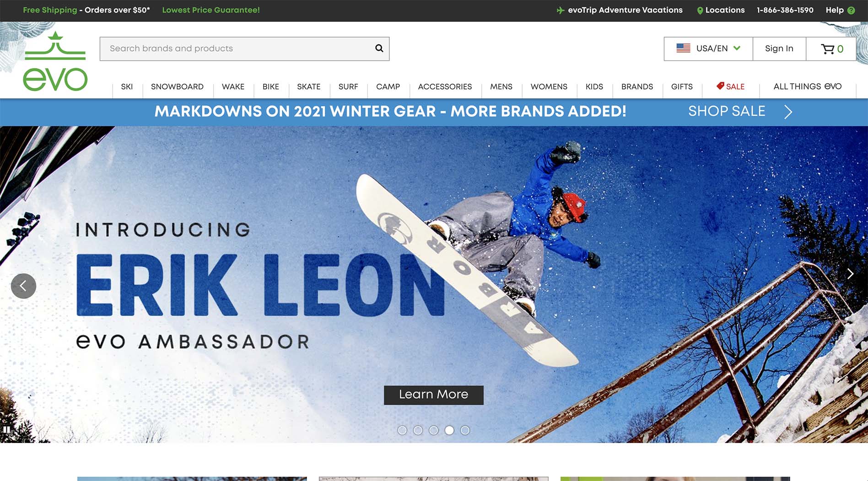Pause the hero carousel autoplay
The height and width of the screenshot is (481, 868).
7,429
